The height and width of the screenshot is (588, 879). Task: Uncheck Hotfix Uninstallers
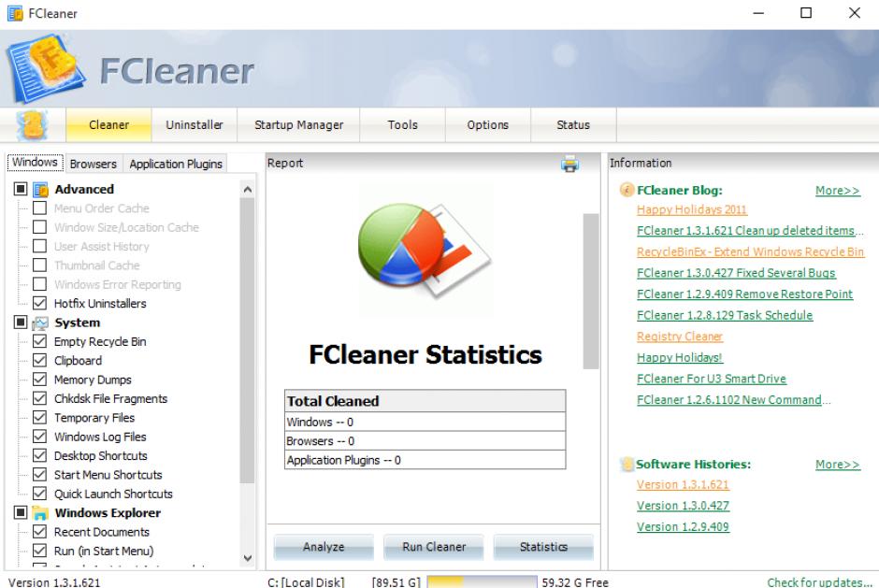[40, 304]
